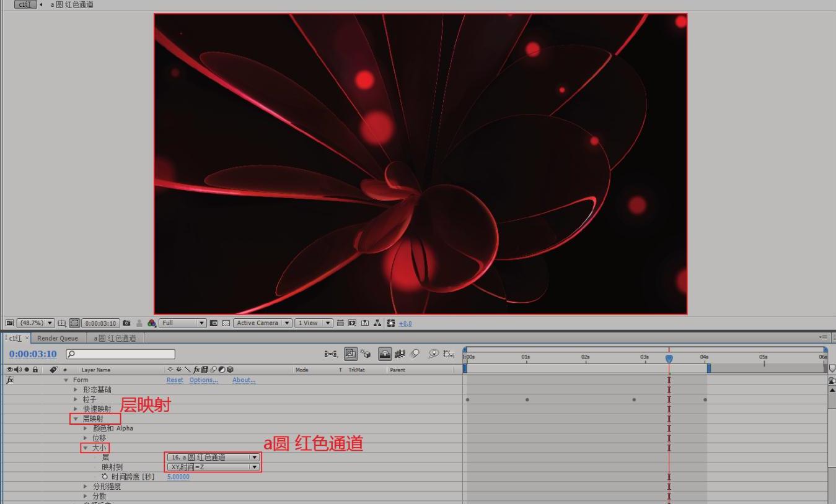The height and width of the screenshot is (504, 836).
Task: Open the 映射到 dropdown XY,时间=Z
Action: tap(213, 467)
